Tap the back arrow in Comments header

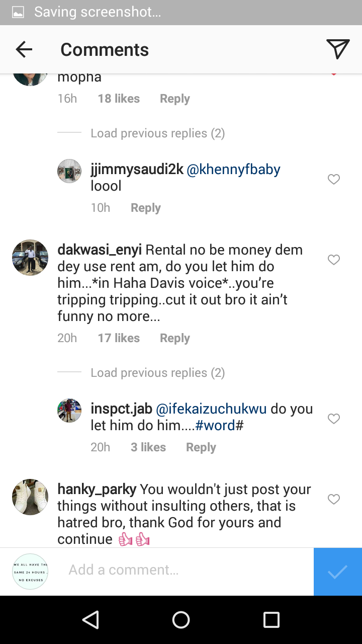click(x=24, y=49)
